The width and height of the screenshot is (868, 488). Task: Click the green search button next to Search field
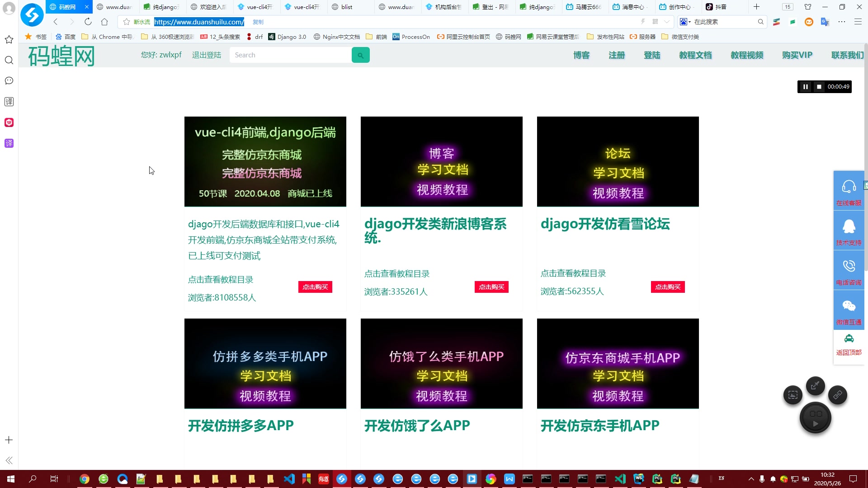pos(360,55)
